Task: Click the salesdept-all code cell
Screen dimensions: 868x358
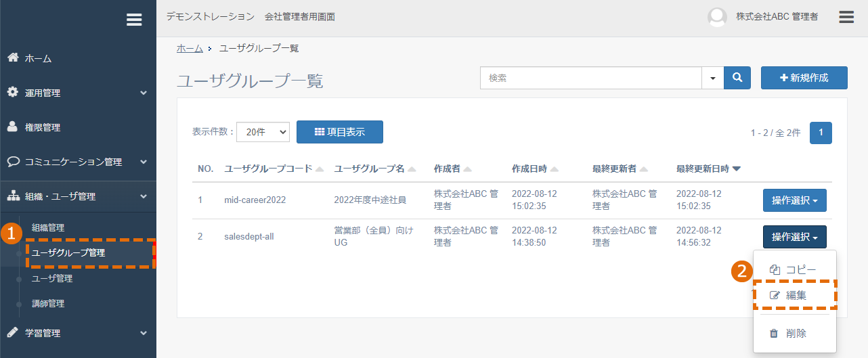Action: tap(249, 237)
